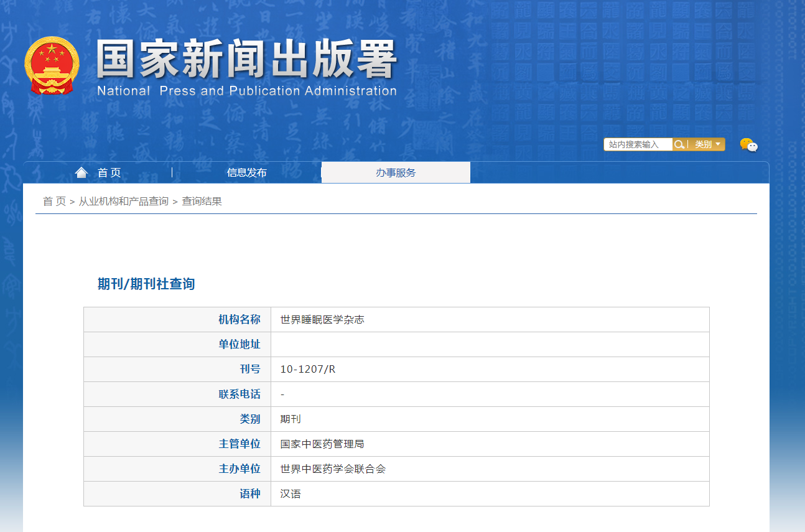The image size is (805, 532).
Task: Select the 世界睡眠医学杂志 name cell
Action: click(x=322, y=320)
